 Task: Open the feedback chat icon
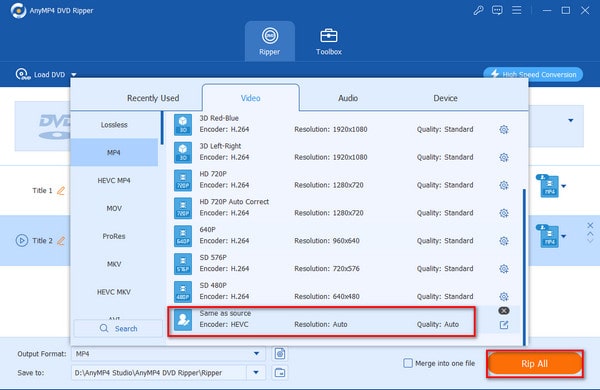click(x=497, y=10)
